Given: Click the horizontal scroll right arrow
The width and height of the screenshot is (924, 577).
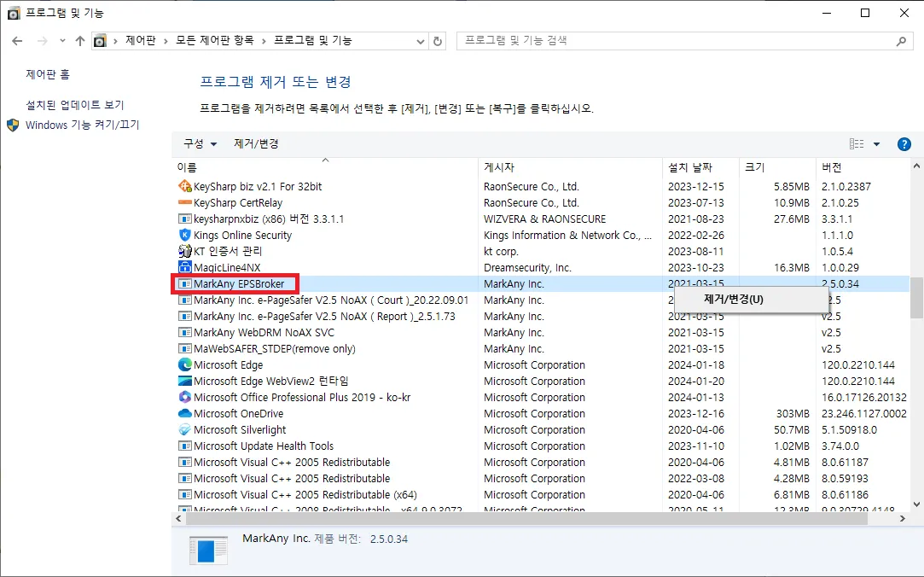Looking at the screenshot, I should (x=902, y=519).
